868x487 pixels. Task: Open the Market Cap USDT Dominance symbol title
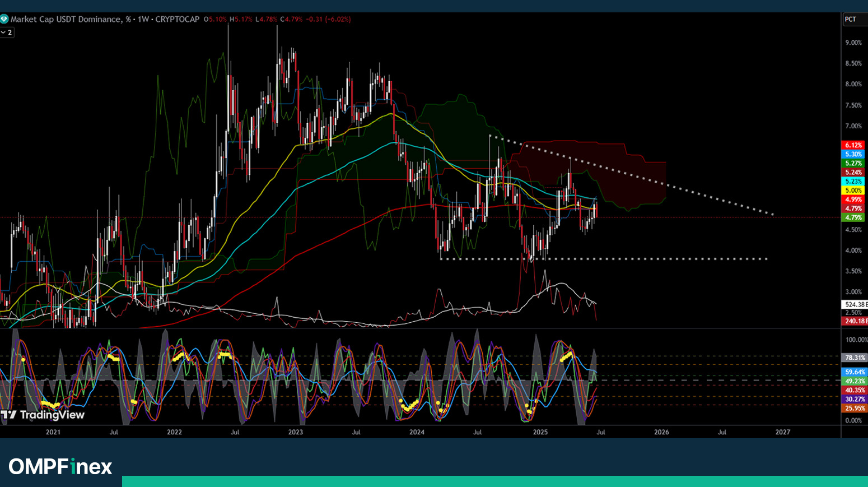pyautogui.click(x=71, y=19)
